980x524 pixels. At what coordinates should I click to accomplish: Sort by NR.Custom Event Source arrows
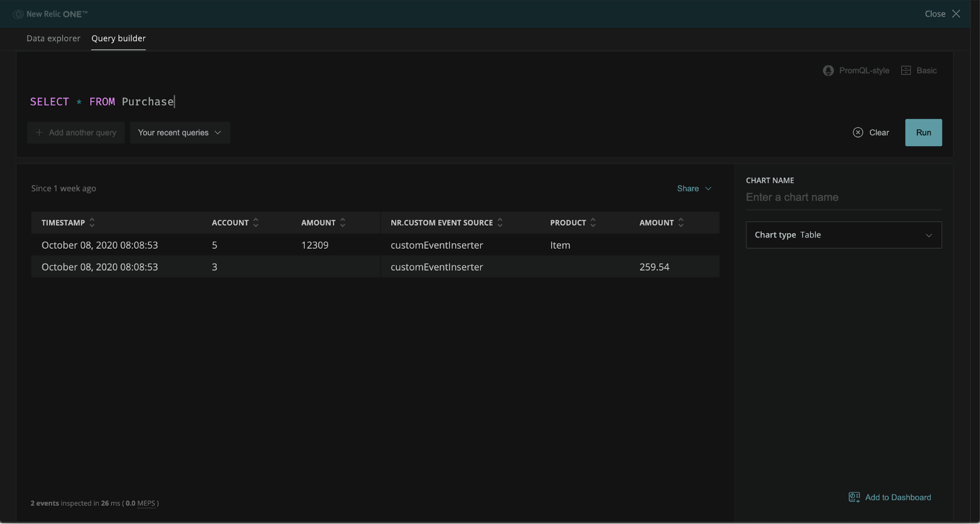[500, 223]
